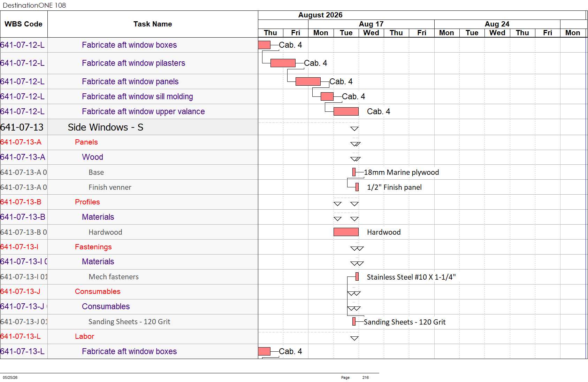Click the summary marker in the Wood row
588x382 pixels.
click(x=356, y=159)
